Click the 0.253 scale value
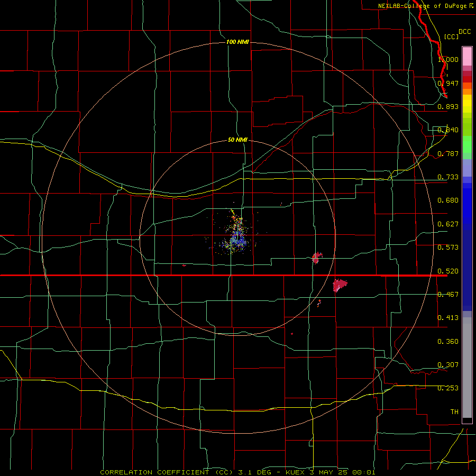Screen dimensions: 476x476 coord(448,388)
